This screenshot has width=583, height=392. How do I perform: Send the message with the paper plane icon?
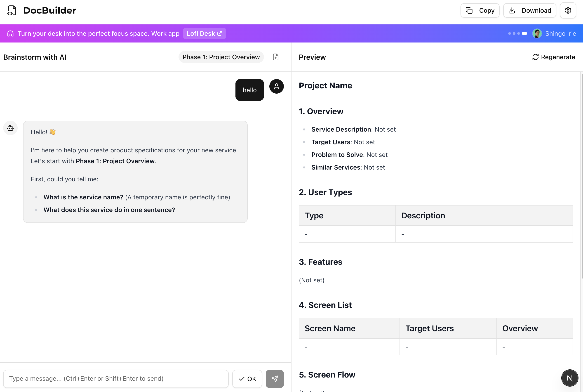click(x=275, y=378)
